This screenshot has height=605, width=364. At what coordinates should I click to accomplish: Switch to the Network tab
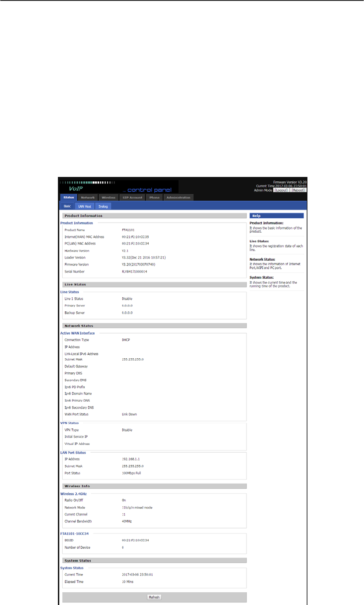(88, 198)
